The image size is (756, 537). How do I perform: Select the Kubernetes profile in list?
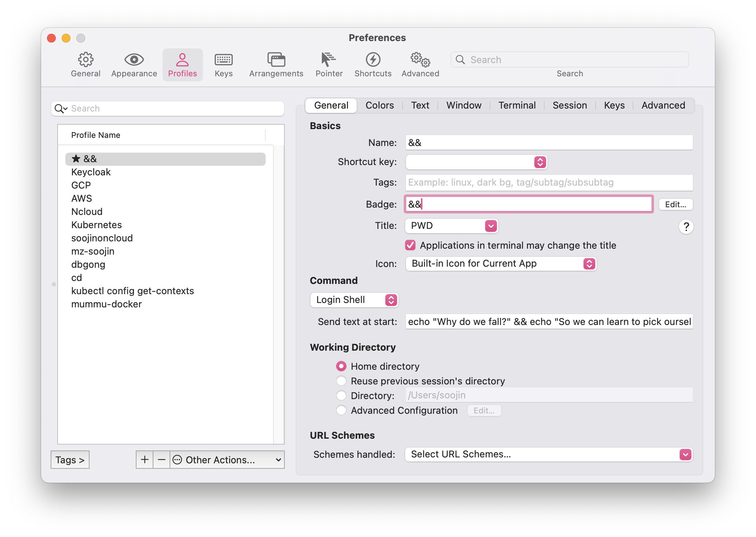pyautogui.click(x=97, y=225)
